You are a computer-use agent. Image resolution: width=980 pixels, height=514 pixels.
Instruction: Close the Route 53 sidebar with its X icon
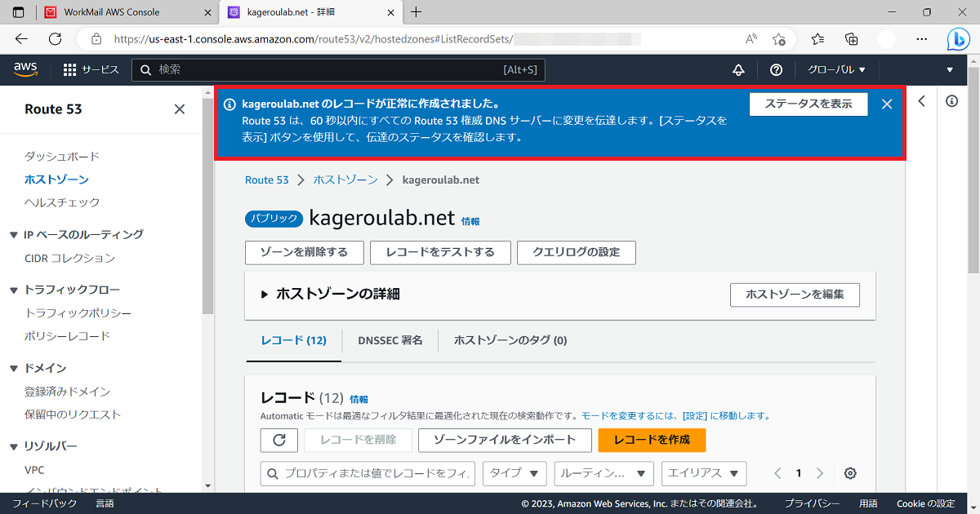(179, 109)
